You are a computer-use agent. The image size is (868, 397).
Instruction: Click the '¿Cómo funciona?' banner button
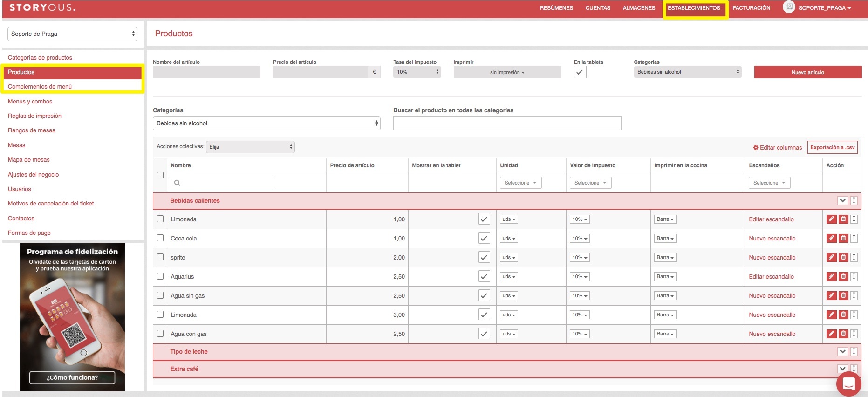tap(72, 377)
